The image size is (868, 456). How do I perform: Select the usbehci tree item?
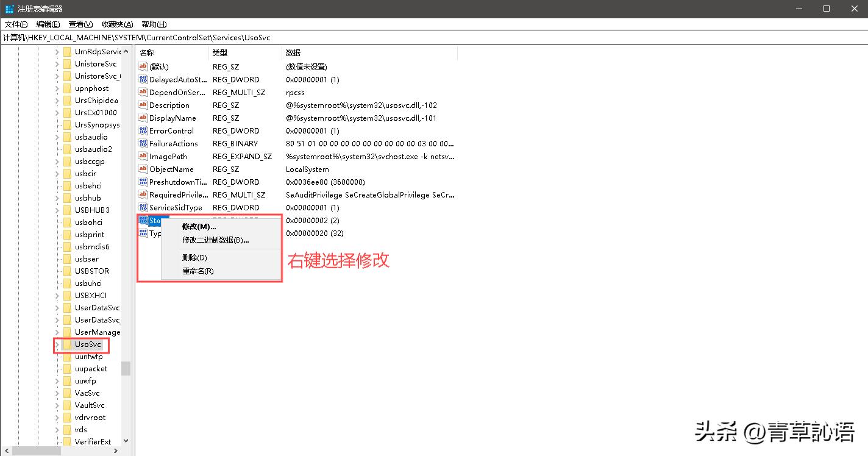pos(88,186)
